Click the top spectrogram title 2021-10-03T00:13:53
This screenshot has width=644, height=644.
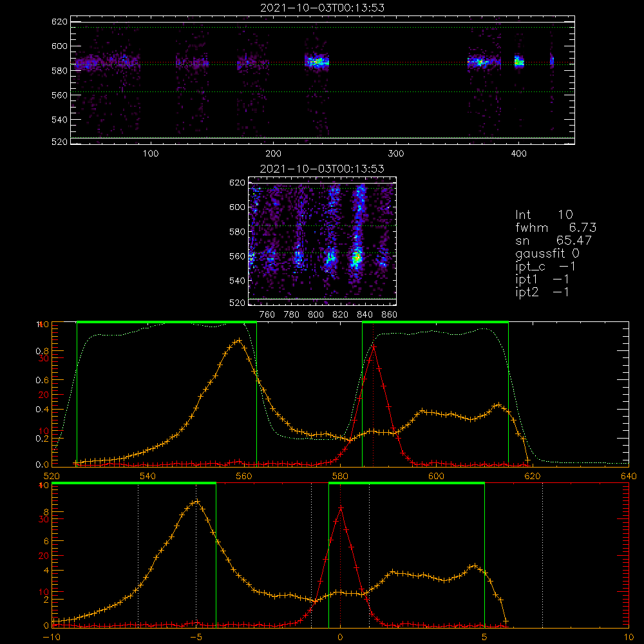tap(323, 8)
